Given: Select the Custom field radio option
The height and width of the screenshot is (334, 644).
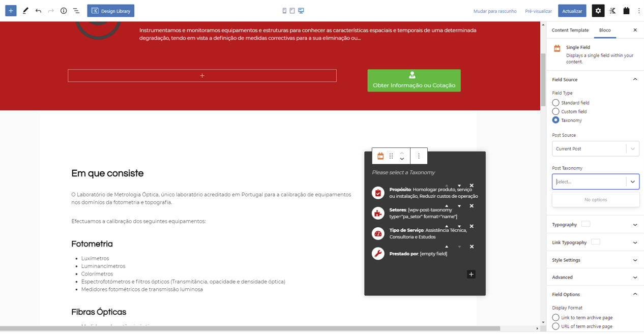Looking at the screenshot, I should pos(555,111).
